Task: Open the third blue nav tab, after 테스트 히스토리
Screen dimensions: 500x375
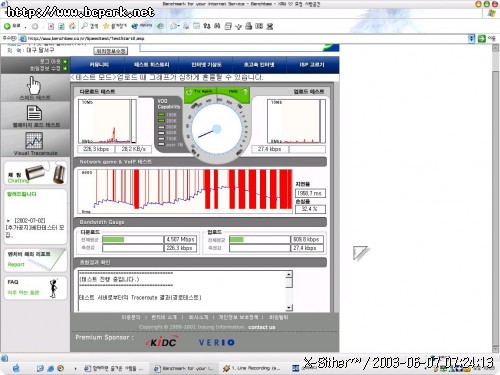Action: (x=206, y=65)
